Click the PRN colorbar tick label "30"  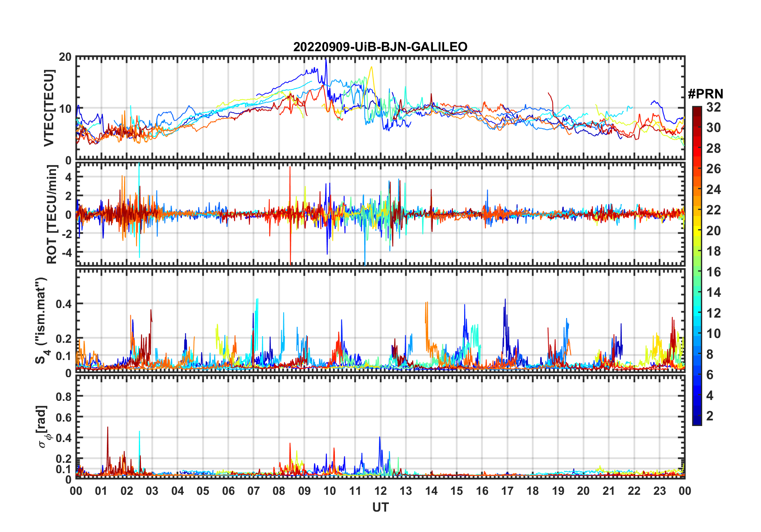pyautogui.click(x=713, y=128)
